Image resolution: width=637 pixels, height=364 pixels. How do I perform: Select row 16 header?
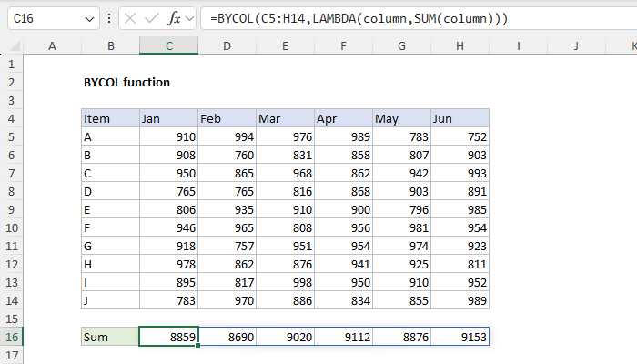[11, 337]
